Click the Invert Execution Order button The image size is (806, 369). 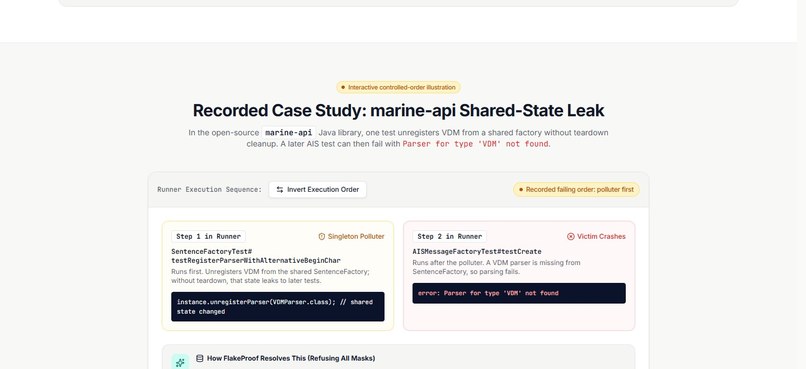(x=317, y=189)
